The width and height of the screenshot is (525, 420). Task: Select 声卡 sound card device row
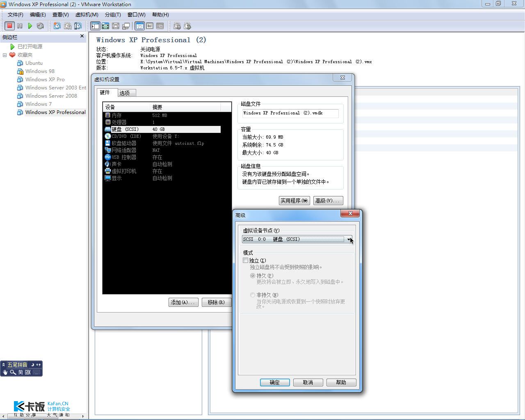[162, 164]
